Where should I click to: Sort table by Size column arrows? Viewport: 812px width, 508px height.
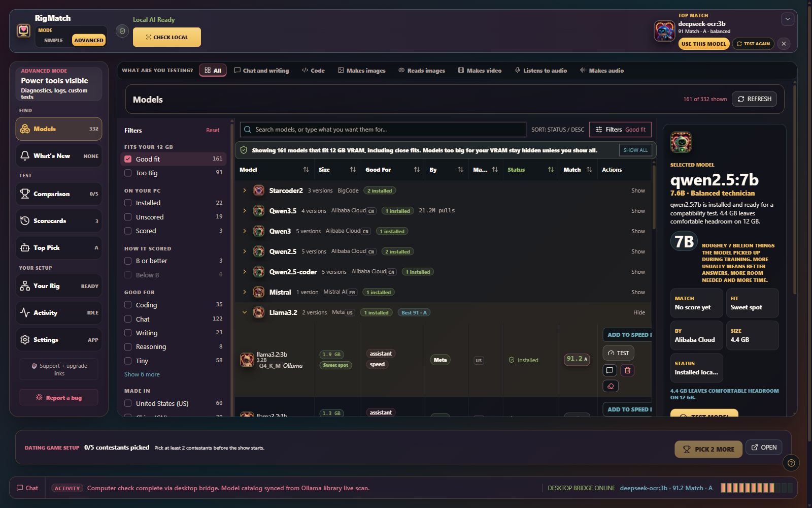pos(353,170)
